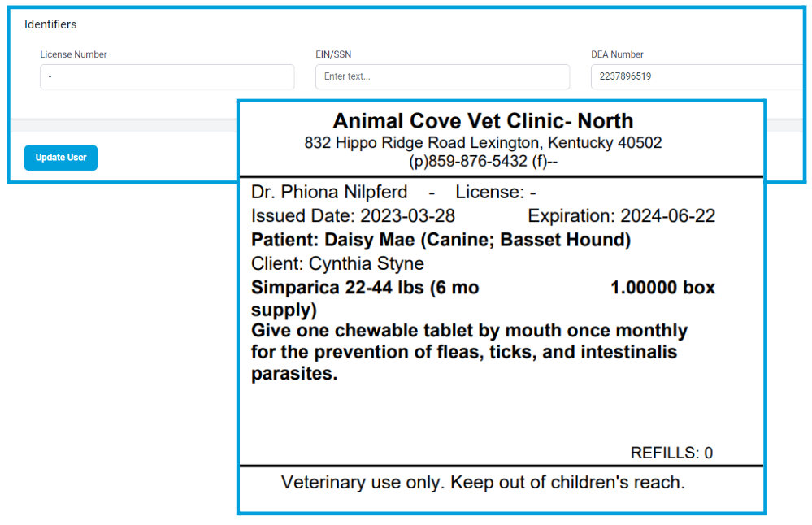Click the License Number field label
This screenshot has width=812, height=525.
(73, 54)
